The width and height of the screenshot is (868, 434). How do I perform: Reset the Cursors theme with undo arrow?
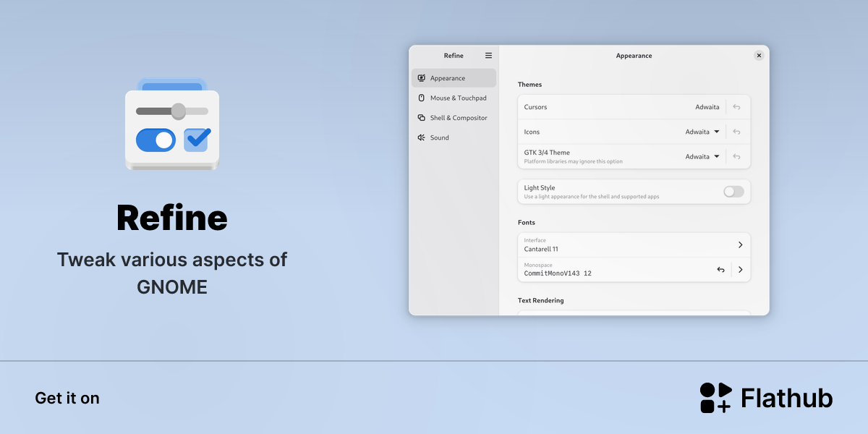click(x=736, y=107)
